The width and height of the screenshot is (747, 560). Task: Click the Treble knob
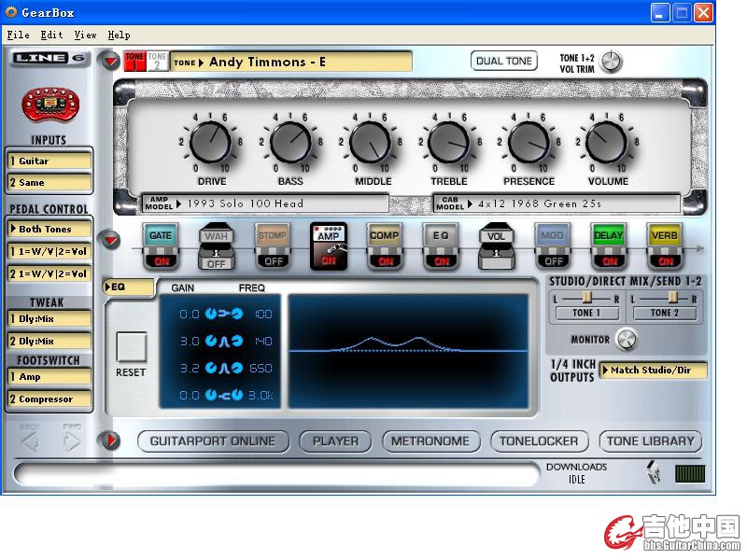click(x=449, y=142)
